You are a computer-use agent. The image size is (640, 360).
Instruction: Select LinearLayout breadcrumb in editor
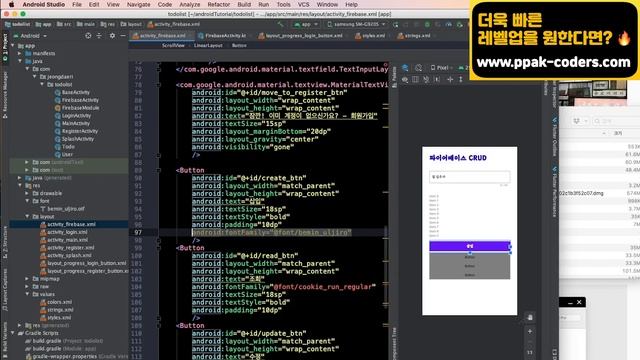tap(208, 46)
